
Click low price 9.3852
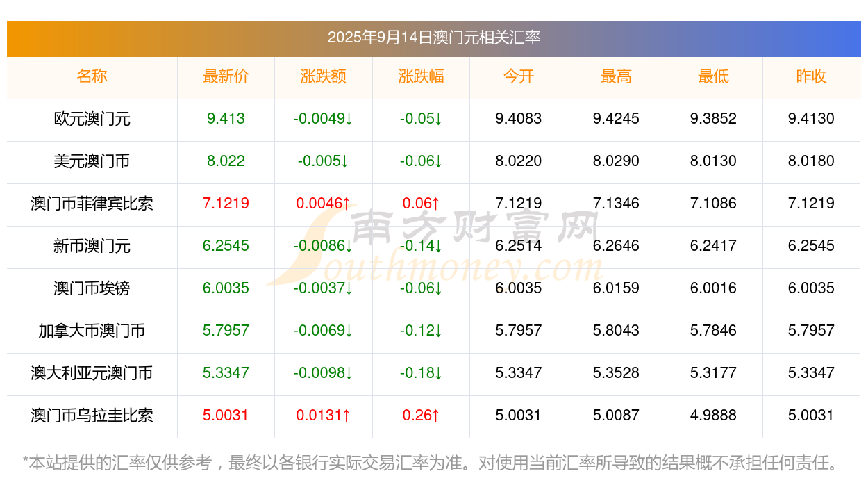coord(713,119)
